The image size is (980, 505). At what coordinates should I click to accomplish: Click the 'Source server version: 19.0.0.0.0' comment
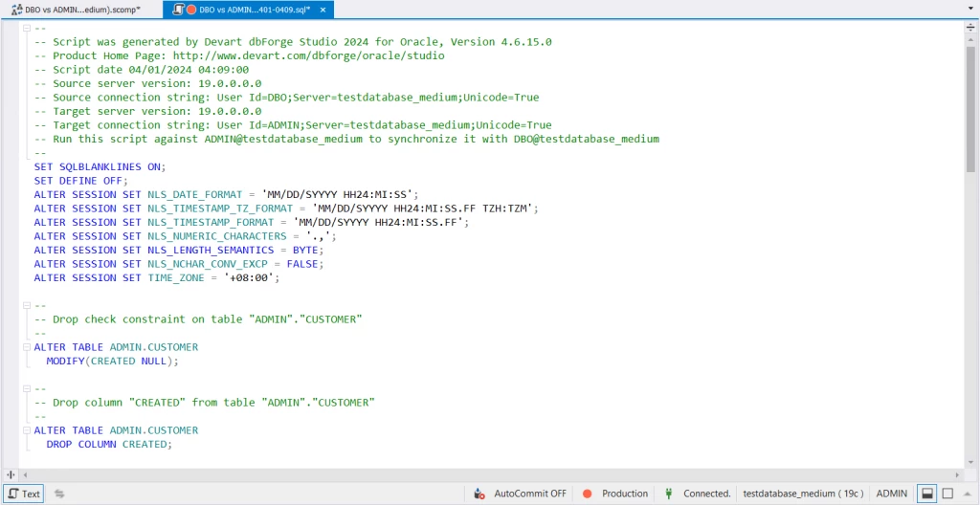147,83
